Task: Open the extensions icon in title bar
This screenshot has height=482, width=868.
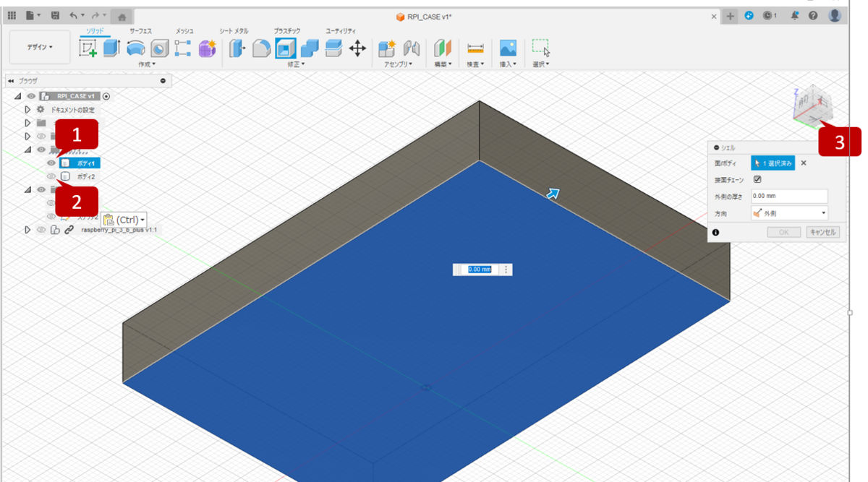Action: tap(749, 15)
